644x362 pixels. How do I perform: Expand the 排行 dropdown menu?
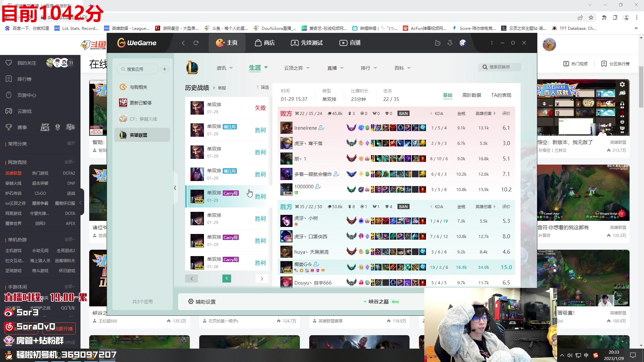(x=369, y=68)
